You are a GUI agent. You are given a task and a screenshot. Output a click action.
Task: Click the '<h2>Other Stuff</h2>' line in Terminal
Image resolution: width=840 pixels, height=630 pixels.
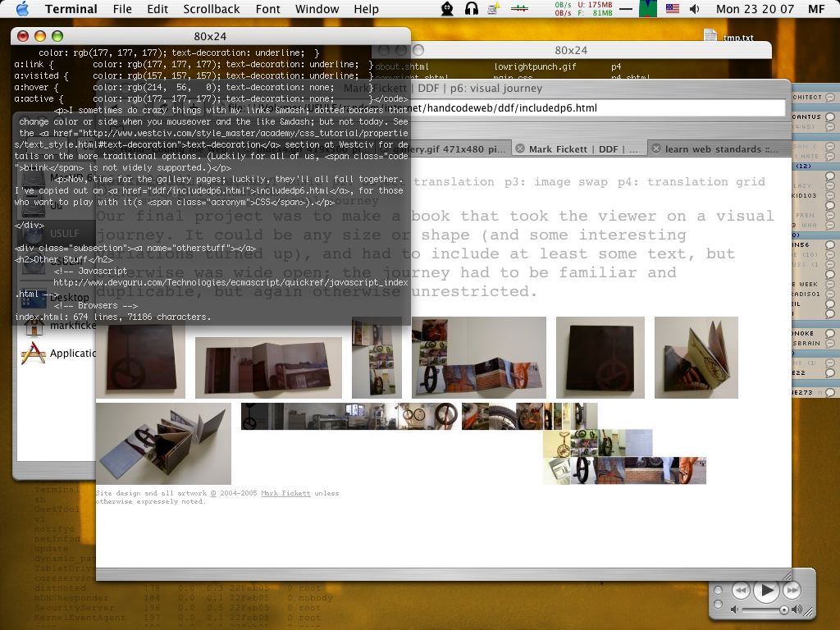64,259
